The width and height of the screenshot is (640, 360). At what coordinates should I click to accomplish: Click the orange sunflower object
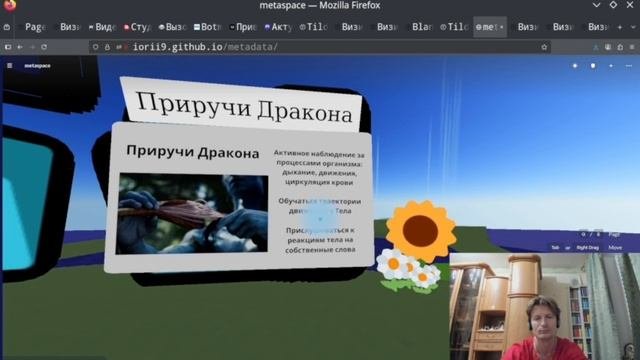(420, 231)
